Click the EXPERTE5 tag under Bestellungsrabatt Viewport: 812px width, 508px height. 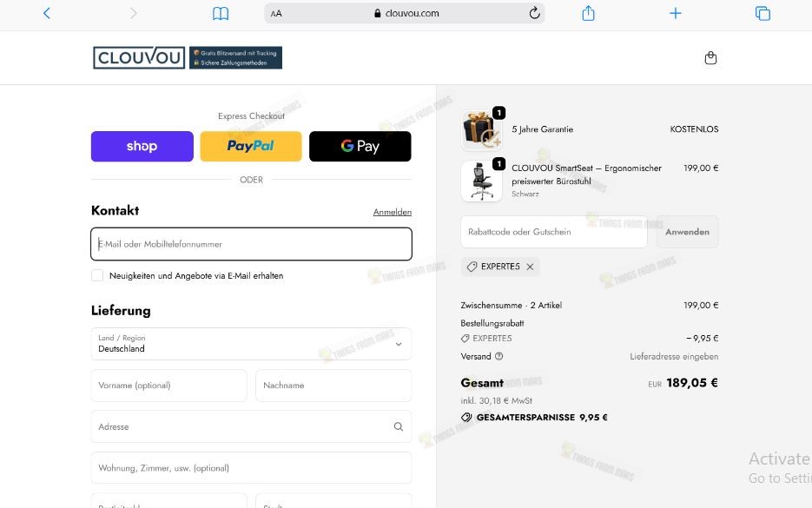486,338
